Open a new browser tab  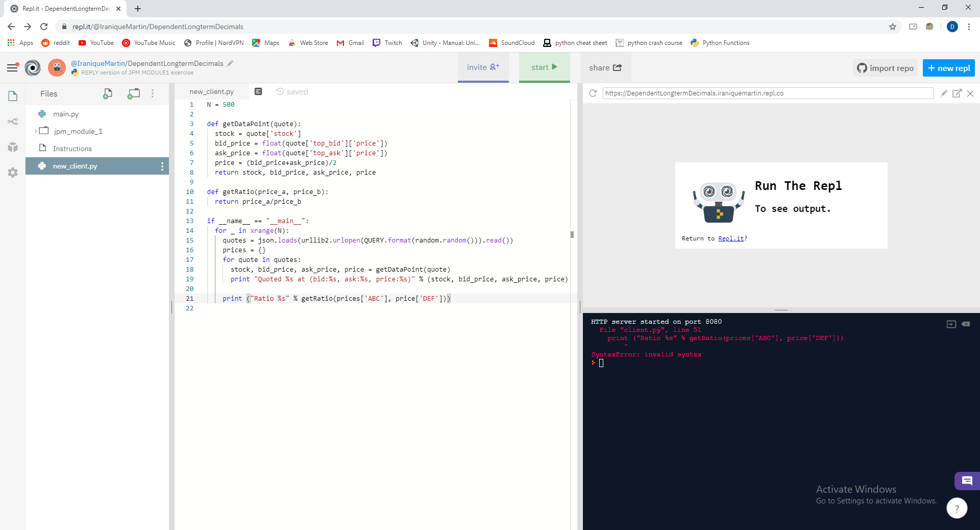click(x=138, y=9)
